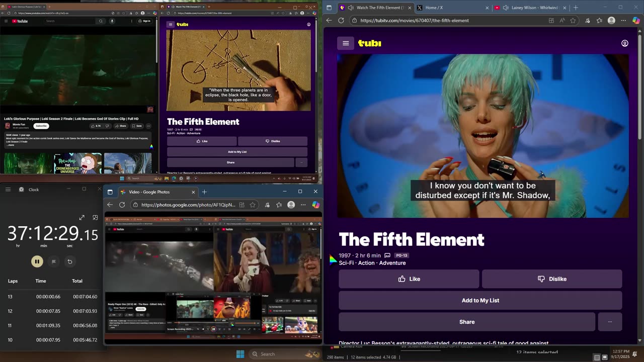Click the Rick and Morty Cronenberged Universe thumbnail
Screen dimensions: 644x362
click(78, 163)
